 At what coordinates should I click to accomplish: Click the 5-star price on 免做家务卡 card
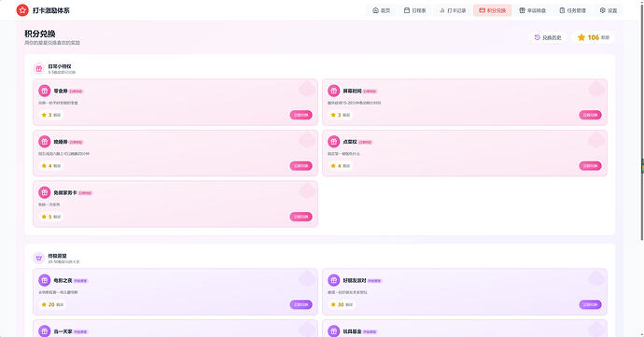pyautogui.click(x=51, y=217)
